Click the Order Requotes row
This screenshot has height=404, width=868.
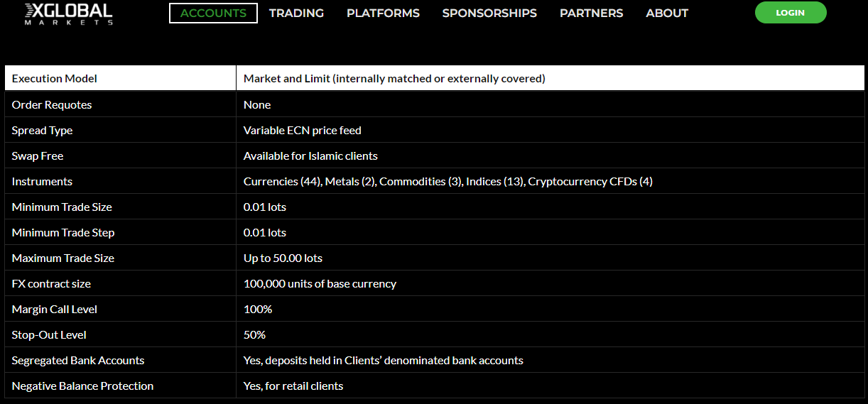point(434,104)
